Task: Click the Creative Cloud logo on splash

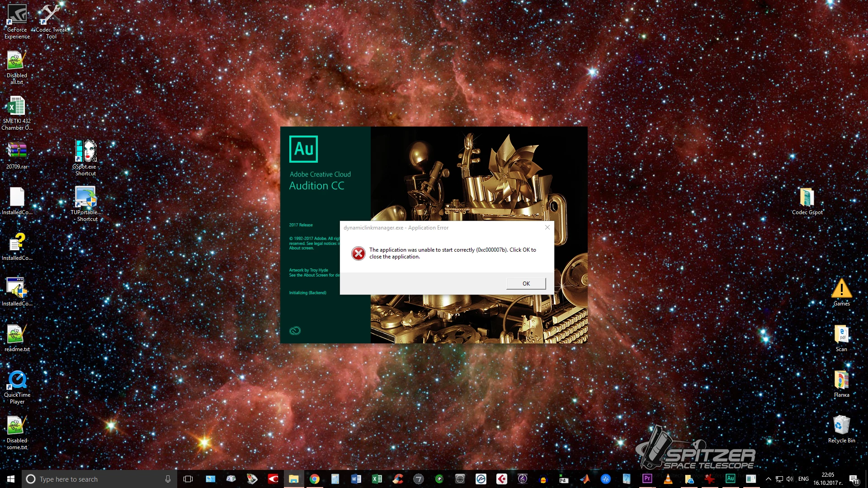Action: (295, 331)
